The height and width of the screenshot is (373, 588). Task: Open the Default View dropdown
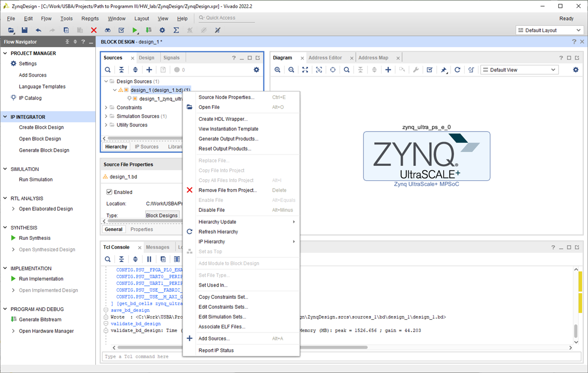[519, 70]
